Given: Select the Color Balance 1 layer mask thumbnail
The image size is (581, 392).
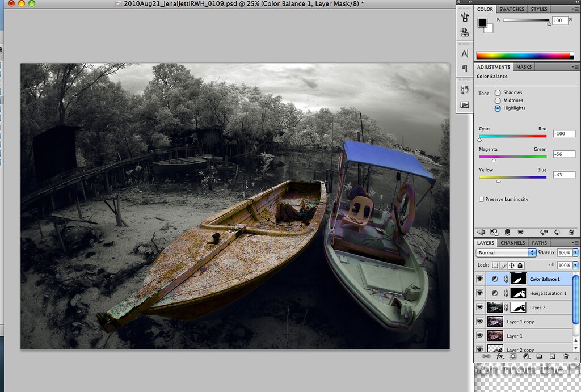Looking at the screenshot, I should 518,279.
